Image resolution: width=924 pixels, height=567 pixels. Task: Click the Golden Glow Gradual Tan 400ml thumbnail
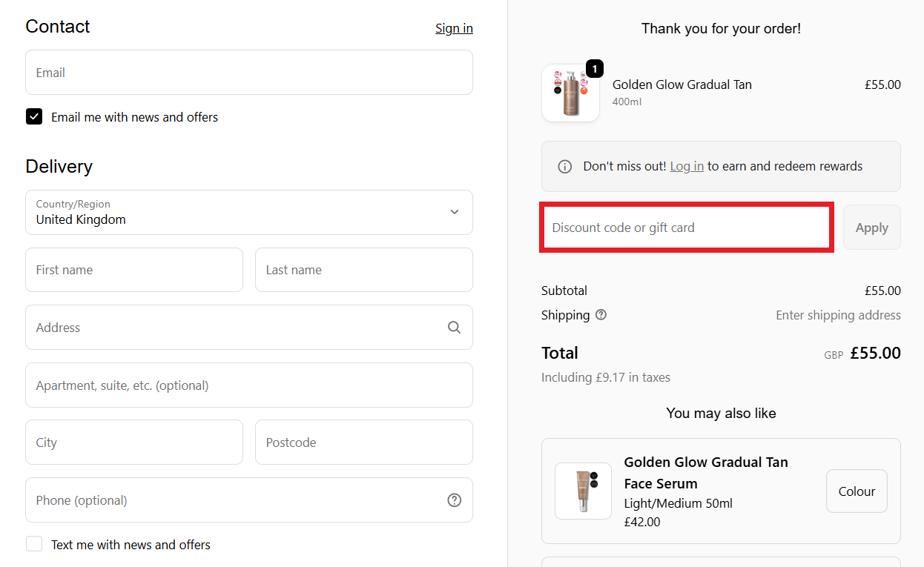(571, 93)
